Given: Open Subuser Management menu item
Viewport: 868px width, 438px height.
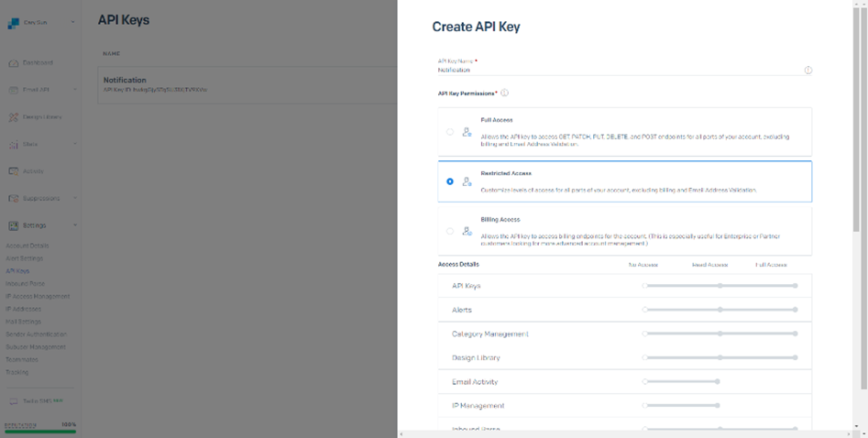Looking at the screenshot, I should [36, 347].
